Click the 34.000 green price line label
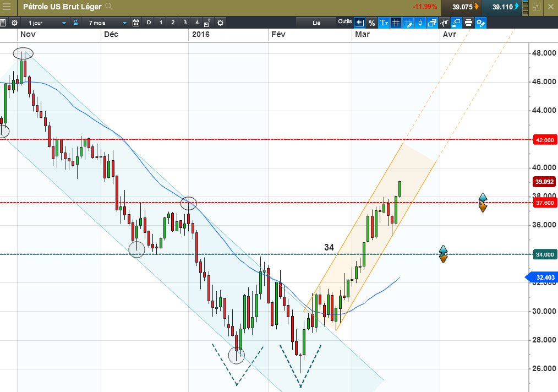This screenshot has width=558, height=392. [545, 254]
